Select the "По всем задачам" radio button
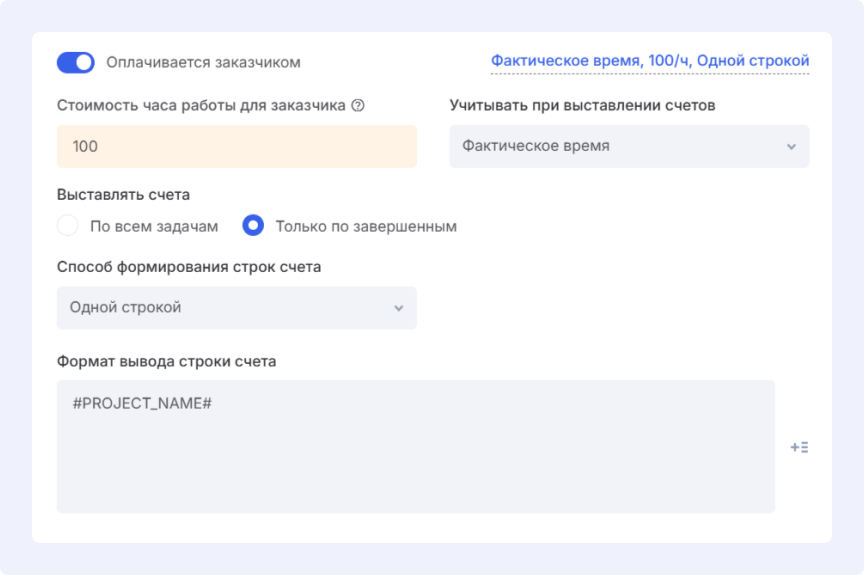 tap(68, 226)
